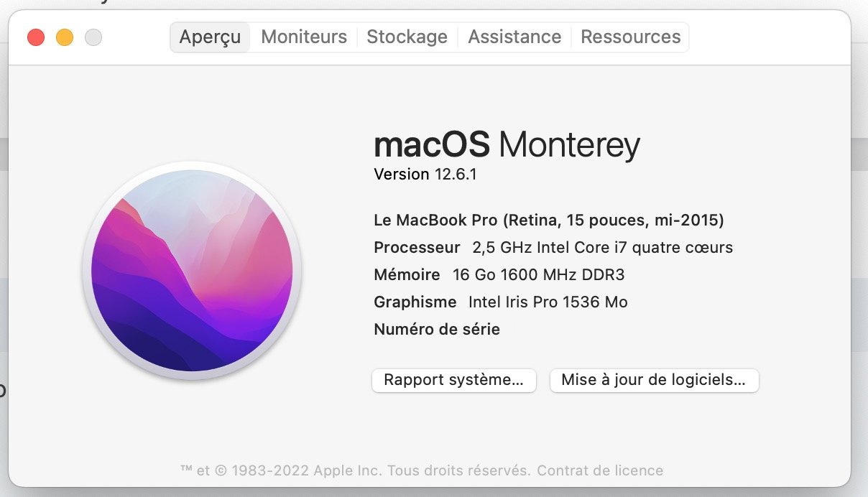Viewport: 868px width, 497px height.
Task: Click the Processeur specification text
Action: click(553, 247)
